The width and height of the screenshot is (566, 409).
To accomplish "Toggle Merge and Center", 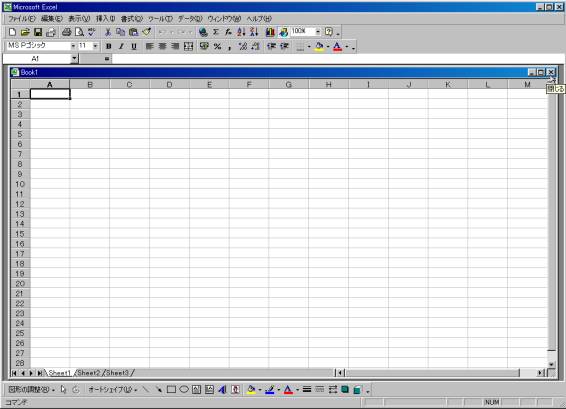I will [x=188, y=46].
